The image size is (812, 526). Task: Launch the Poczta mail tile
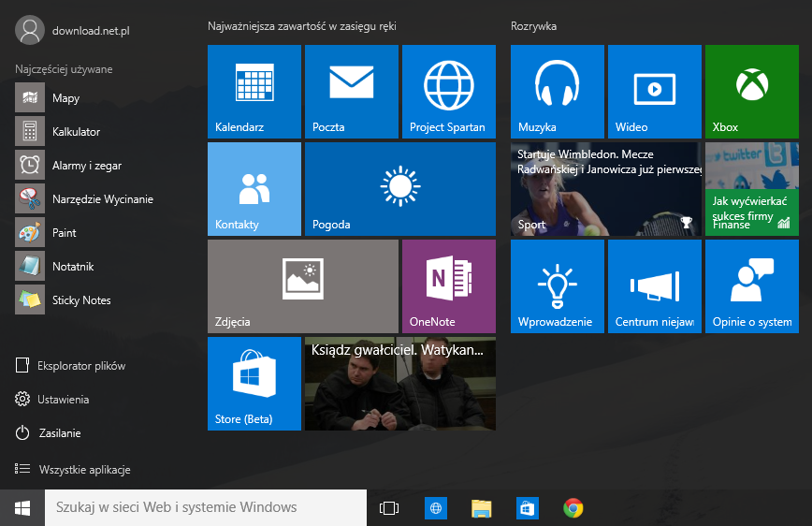tap(352, 92)
